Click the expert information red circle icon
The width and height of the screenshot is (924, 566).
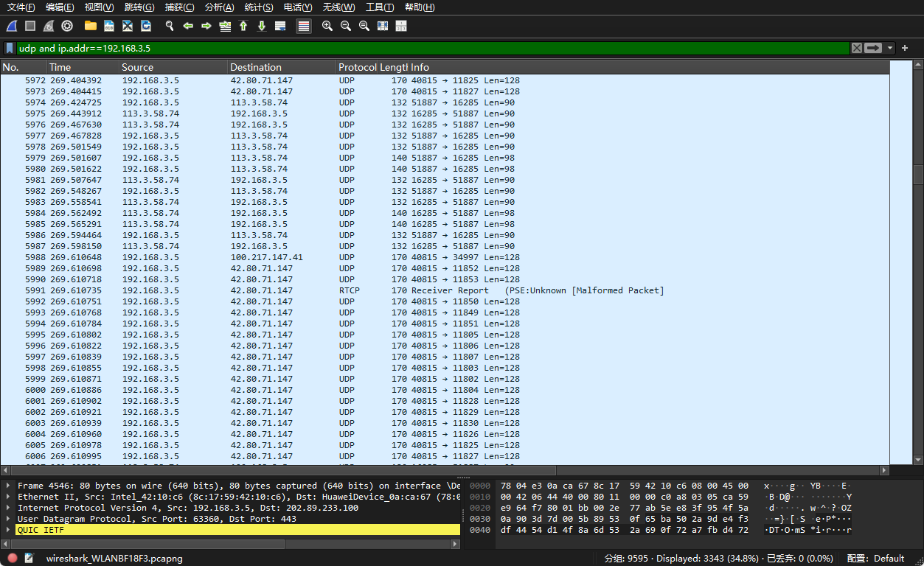pyautogui.click(x=13, y=558)
